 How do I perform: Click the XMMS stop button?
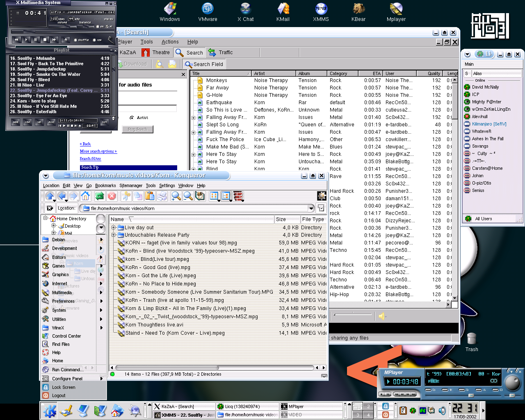tap(45, 40)
